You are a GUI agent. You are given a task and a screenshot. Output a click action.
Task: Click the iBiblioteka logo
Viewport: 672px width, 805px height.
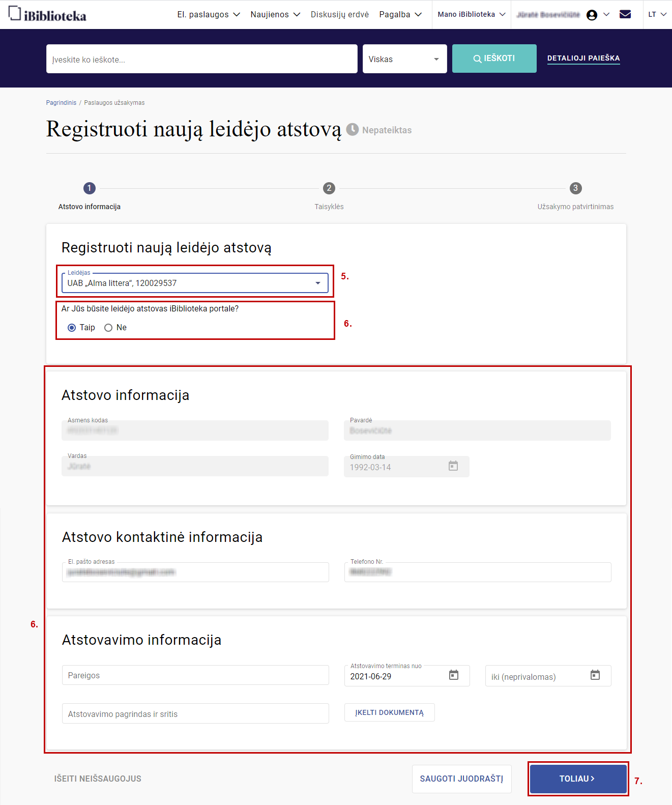[47, 14]
